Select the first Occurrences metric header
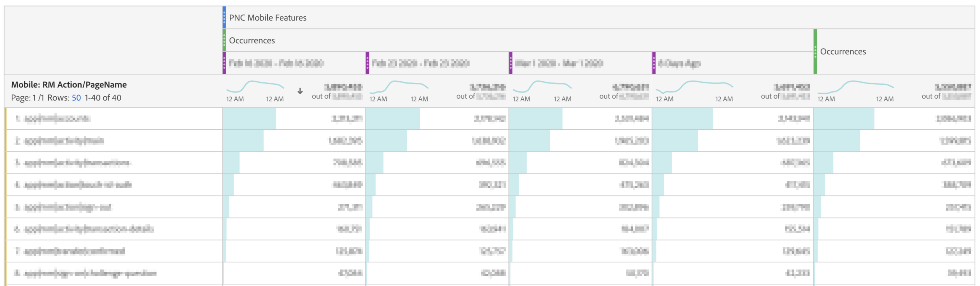 point(251,40)
